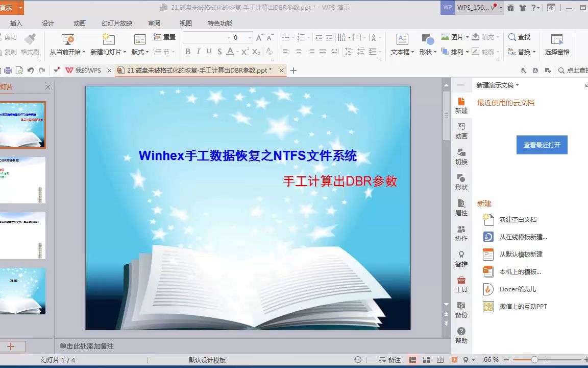This screenshot has width=588, height=368.
Task: Open the Transition (切换) panel in right sidebar
Action: pyautogui.click(x=461, y=157)
